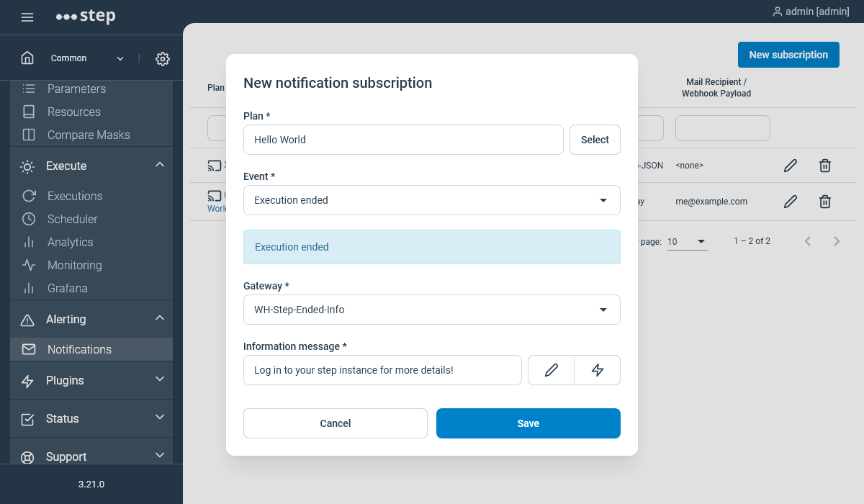Open Resources from the sidebar

[x=73, y=112]
